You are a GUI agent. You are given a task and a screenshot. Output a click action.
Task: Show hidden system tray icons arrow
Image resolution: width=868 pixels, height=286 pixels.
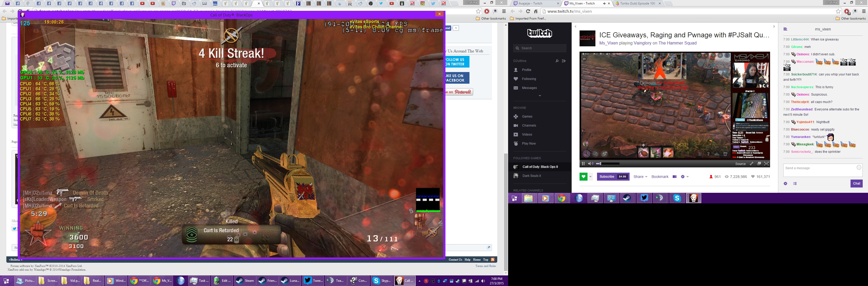tap(419, 281)
